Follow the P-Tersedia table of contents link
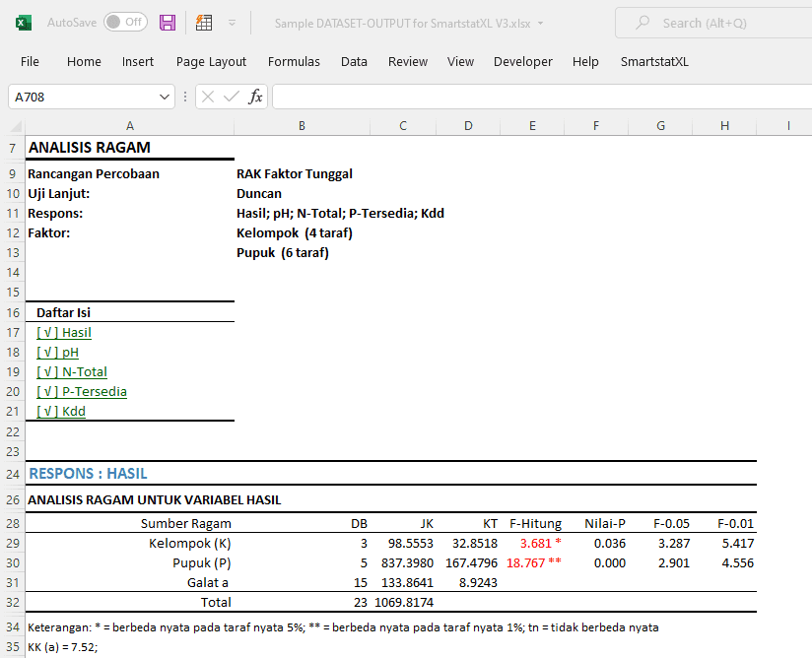The width and height of the screenshot is (812, 658). click(x=82, y=391)
